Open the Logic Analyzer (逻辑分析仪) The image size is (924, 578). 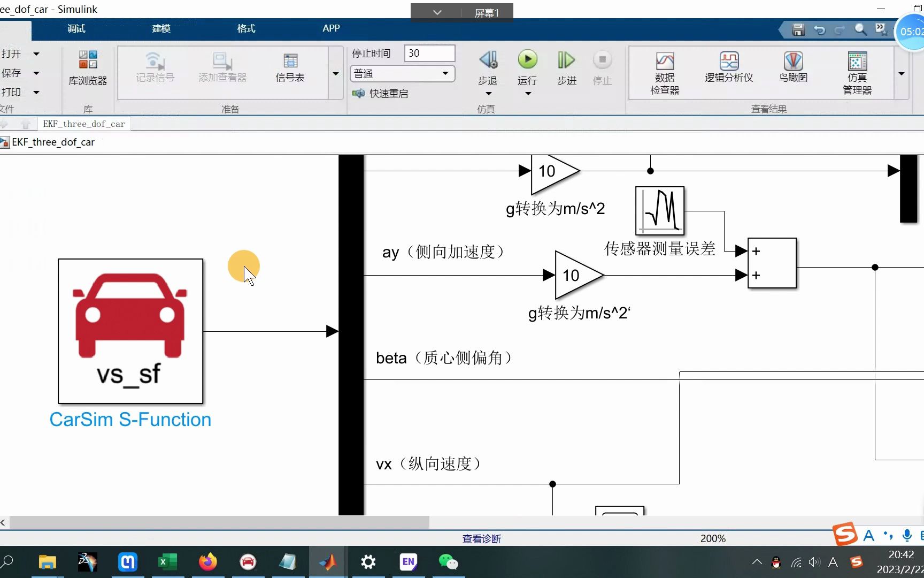pos(729,68)
